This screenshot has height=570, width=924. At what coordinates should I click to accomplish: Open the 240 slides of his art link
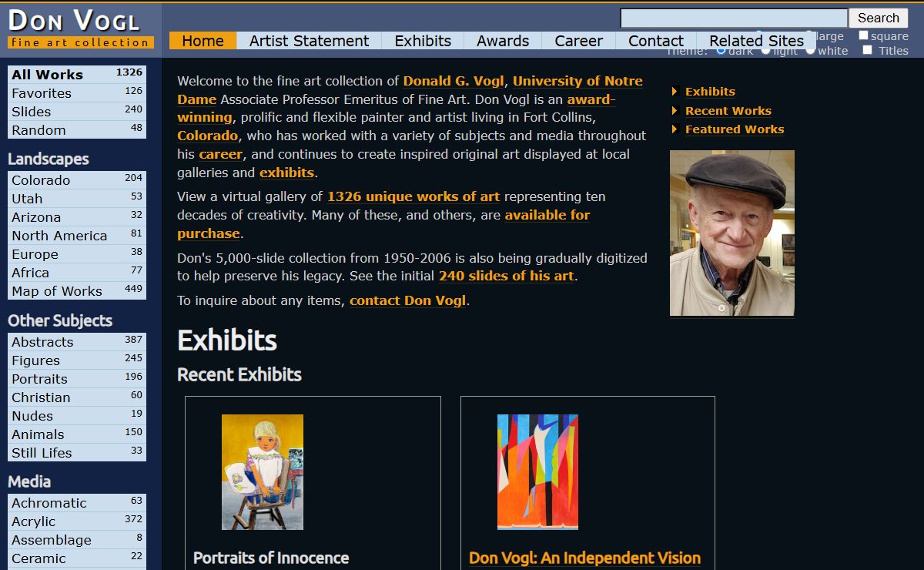pyautogui.click(x=507, y=276)
